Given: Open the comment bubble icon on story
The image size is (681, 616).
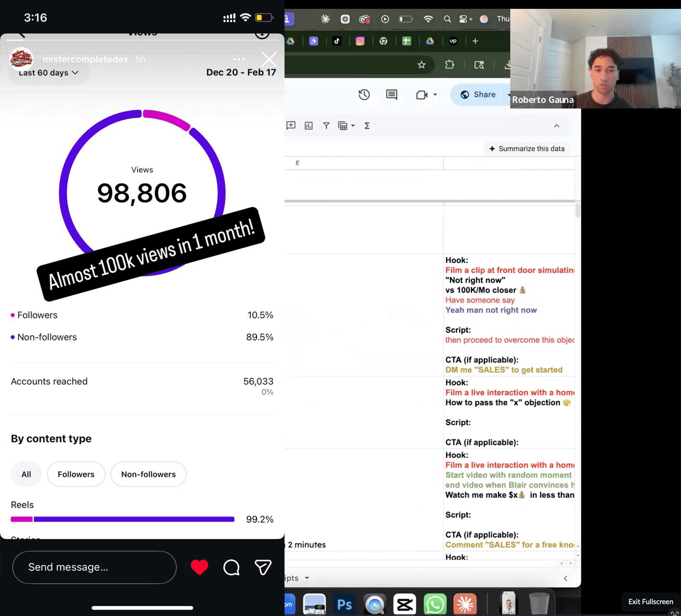Looking at the screenshot, I should 231,567.
